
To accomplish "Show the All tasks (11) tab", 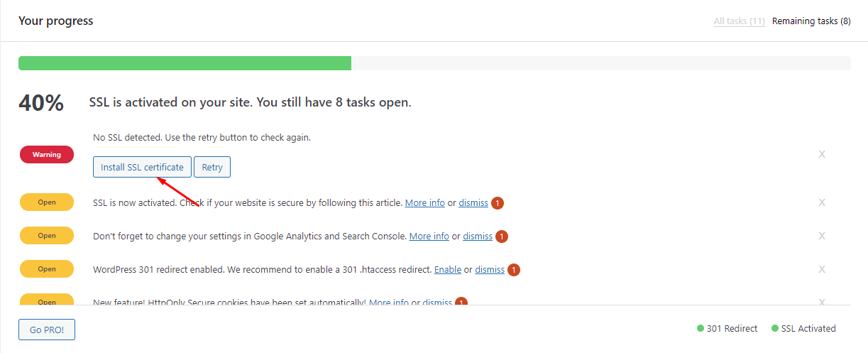I will click(739, 21).
